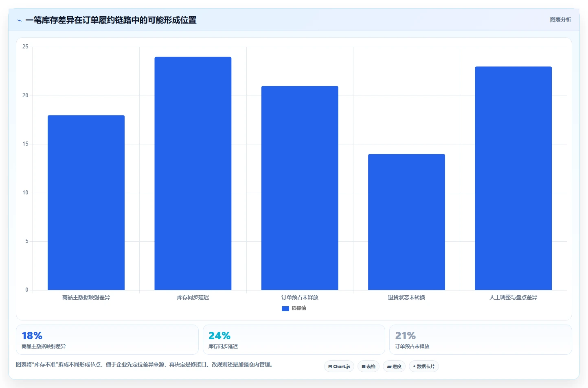Toggle the 指标值 legend entry
588x388 pixels.
pyautogui.click(x=294, y=308)
